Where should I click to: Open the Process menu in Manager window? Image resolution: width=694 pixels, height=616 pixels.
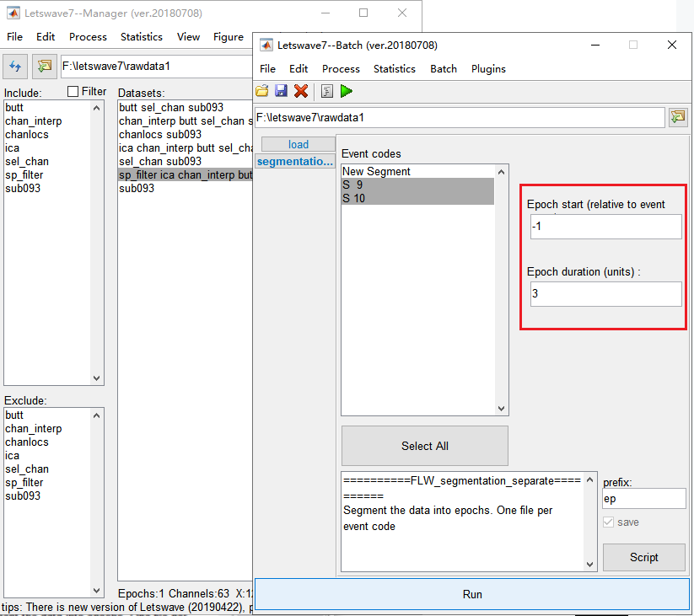88,37
